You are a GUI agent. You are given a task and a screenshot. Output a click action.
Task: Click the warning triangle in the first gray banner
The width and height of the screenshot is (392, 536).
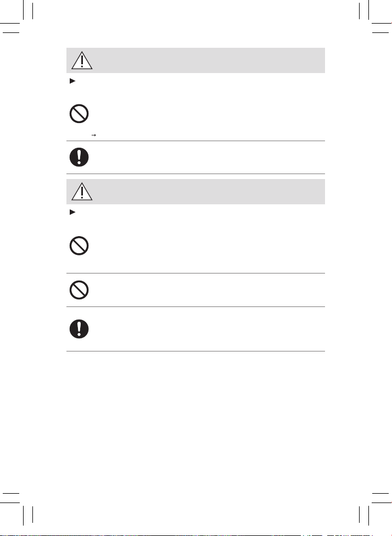(x=82, y=60)
